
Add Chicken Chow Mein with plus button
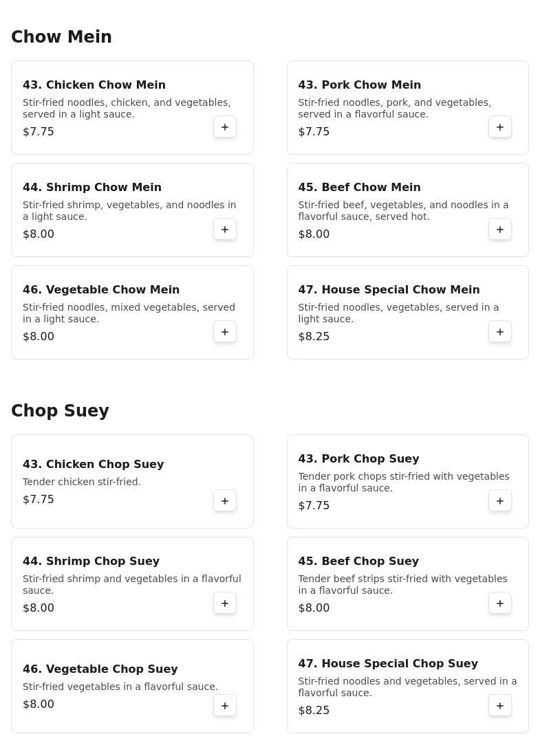225,127
